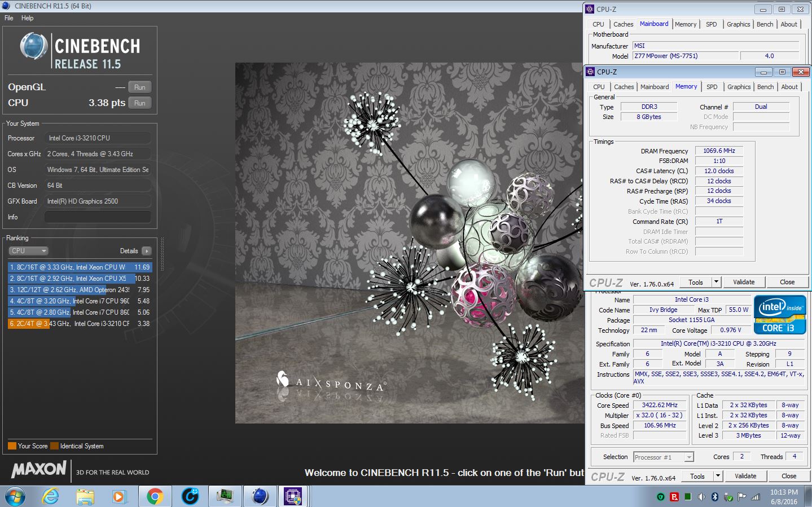Click Tools button in bottom CPU-Z window
The height and width of the screenshot is (507, 812).
[697, 476]
